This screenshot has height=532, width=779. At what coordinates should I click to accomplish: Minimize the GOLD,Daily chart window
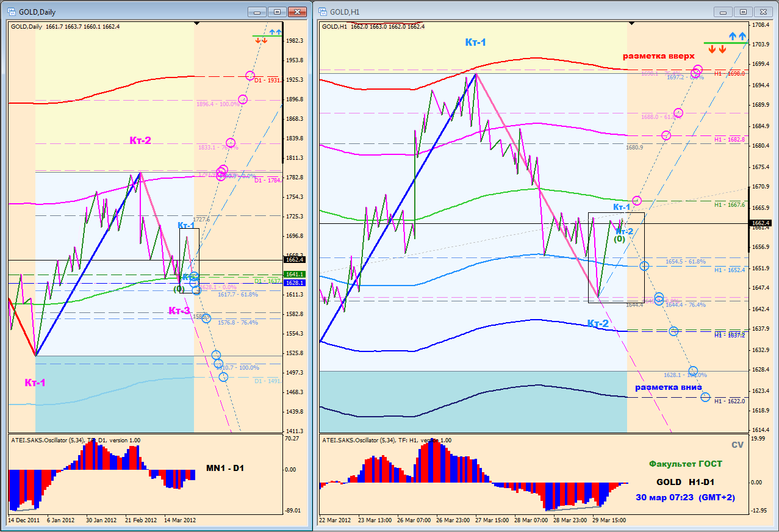tap(257, 11)
